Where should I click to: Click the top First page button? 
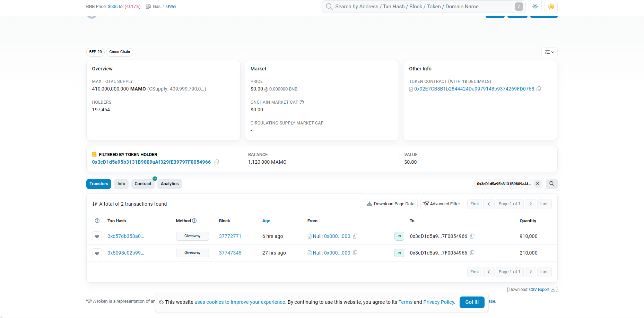point(475,204)
